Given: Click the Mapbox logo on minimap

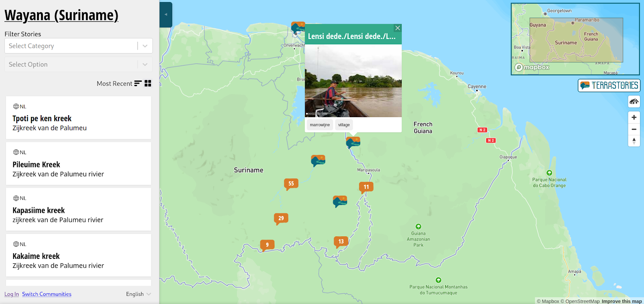Looking at the screenshot, I should 532,67.
